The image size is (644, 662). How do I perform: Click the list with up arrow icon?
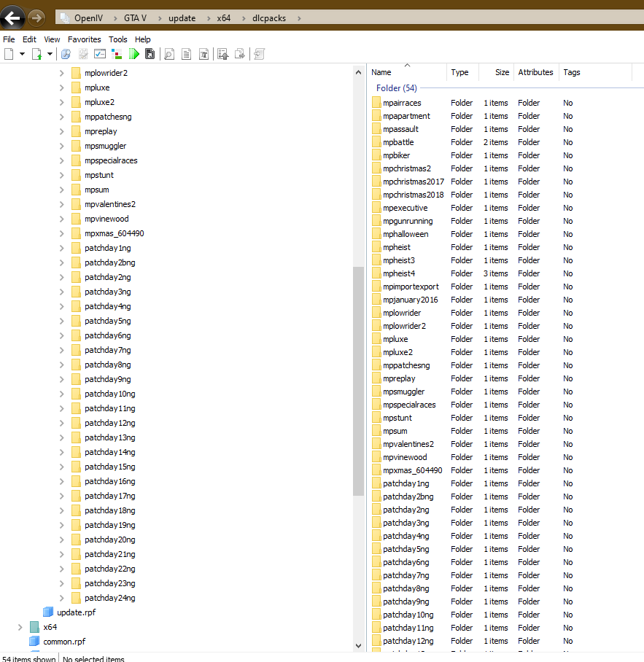click(x=223, y=54)
